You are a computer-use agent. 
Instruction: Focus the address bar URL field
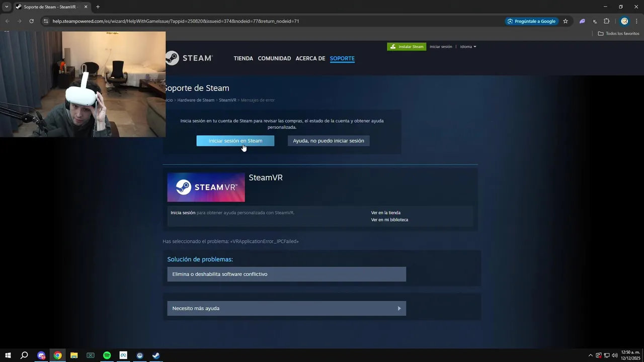pyautogui.click(x=272, y=21)
